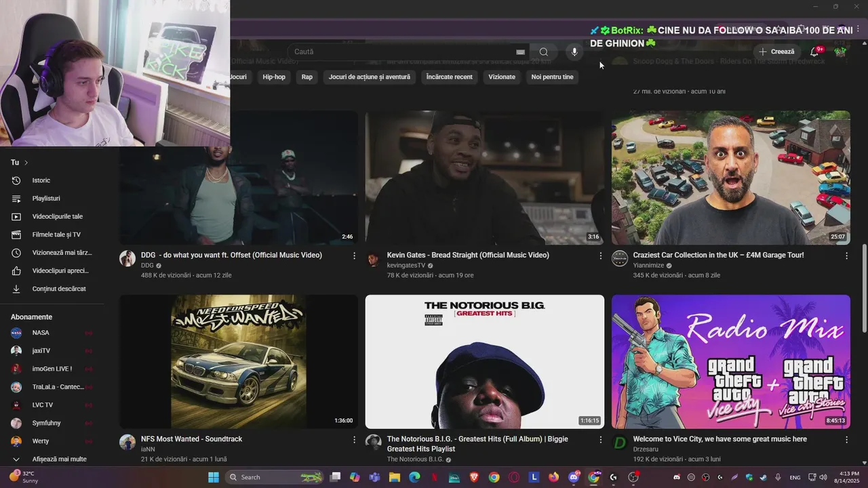Open the imoGen LIVE ! subscription
The image size is (868, 488).
click(52, 369)
